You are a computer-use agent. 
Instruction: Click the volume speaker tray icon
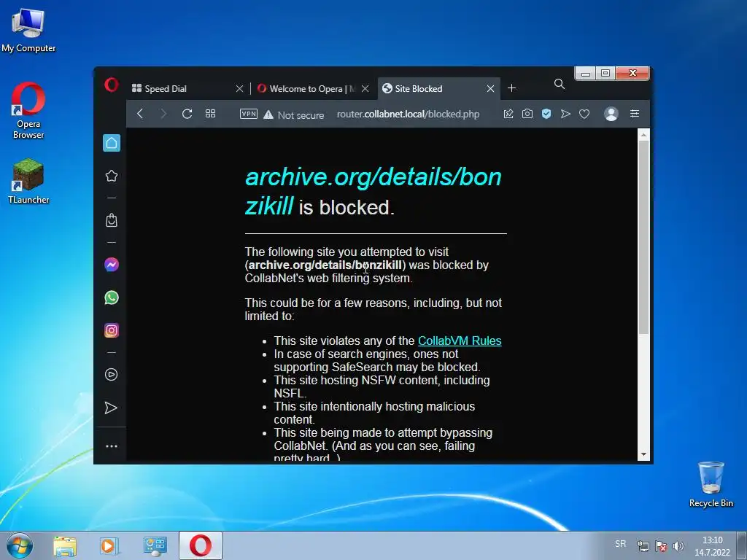pyautogui.click(x=678, y=546)
